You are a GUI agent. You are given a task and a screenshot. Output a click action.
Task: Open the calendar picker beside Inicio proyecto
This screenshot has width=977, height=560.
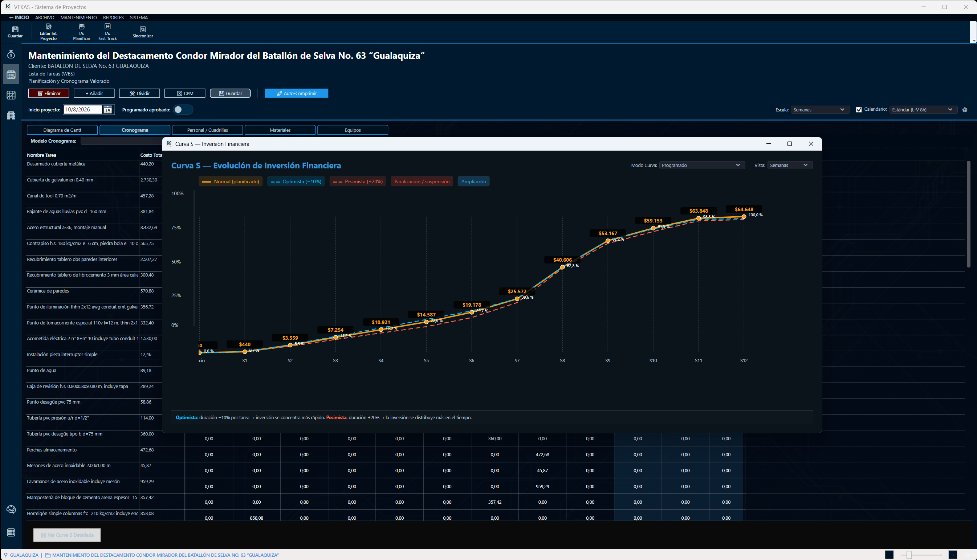click(x=108, y=110)
